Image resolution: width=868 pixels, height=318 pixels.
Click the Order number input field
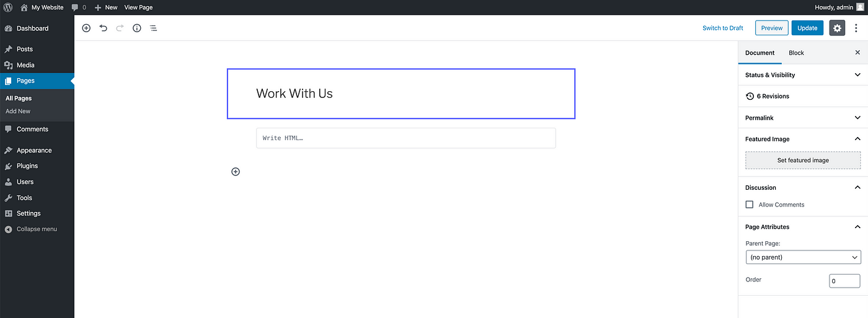tap(844, 281)
